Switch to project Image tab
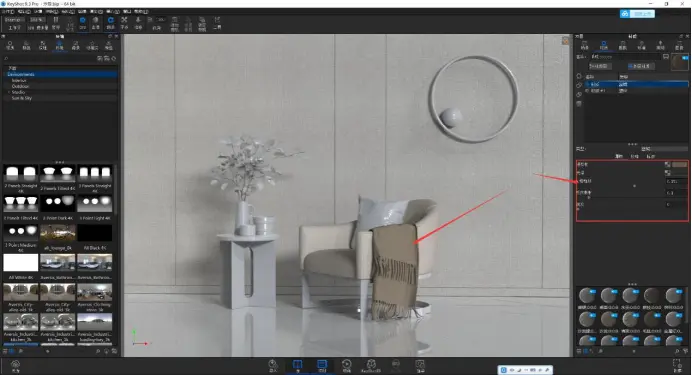Screen dimensions: 692x375 coord(680,45)
